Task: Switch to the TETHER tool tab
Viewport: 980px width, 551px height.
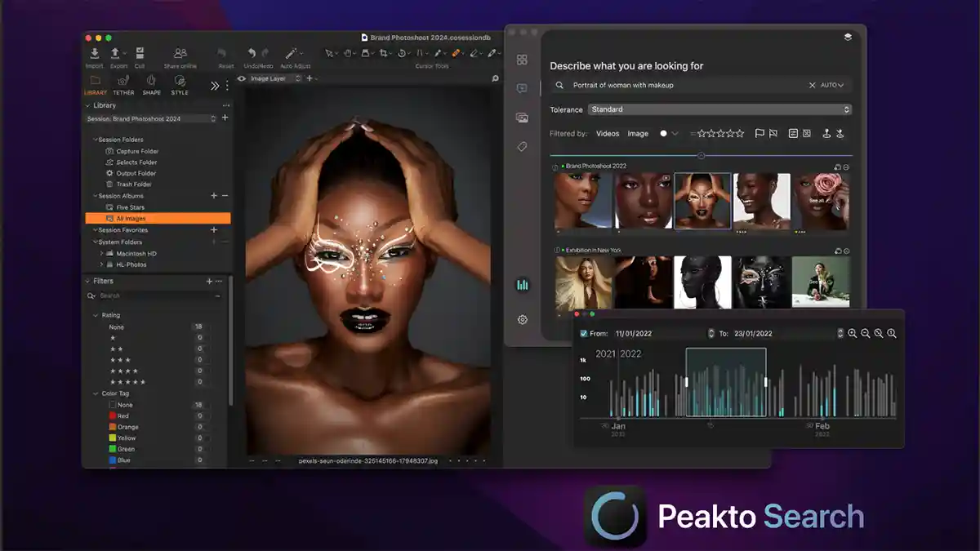Action: click(123, 85)
